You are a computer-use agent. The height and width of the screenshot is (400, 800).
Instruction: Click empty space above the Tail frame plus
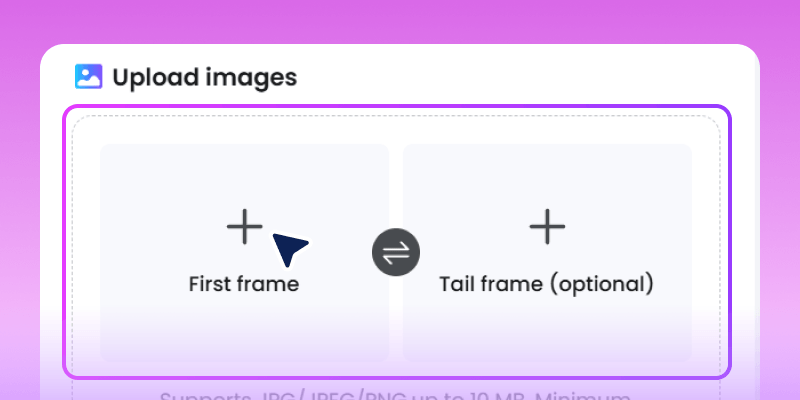547,175
